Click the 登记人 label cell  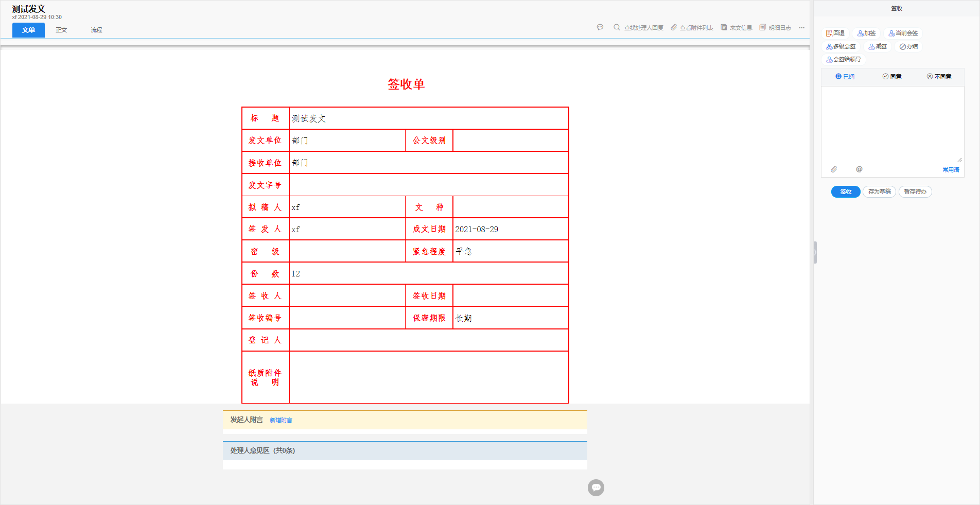pos(266,340)
